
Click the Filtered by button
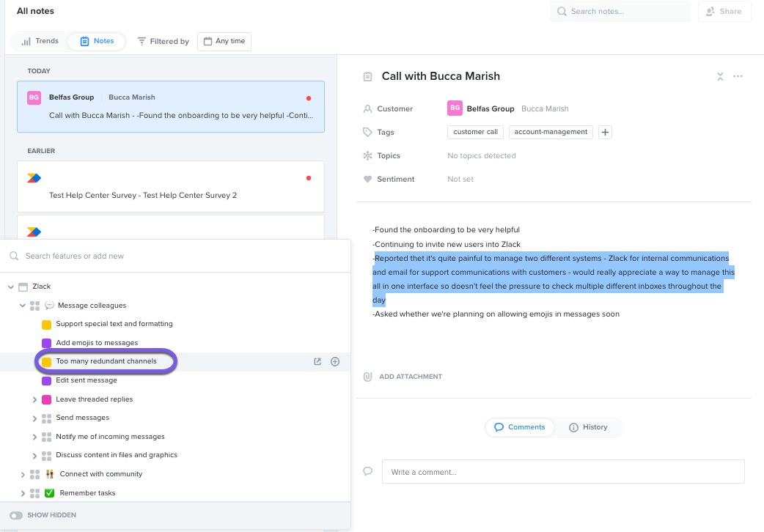(164, 42)
